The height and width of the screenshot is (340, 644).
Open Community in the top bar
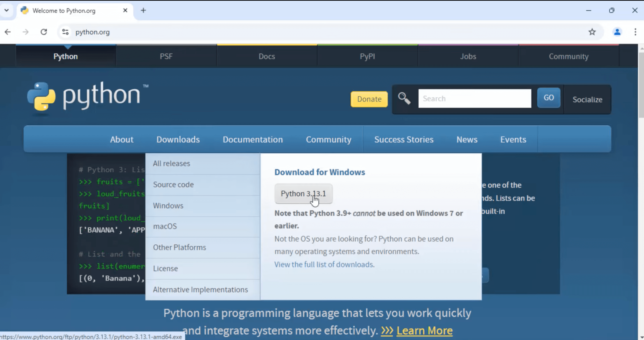569,56
